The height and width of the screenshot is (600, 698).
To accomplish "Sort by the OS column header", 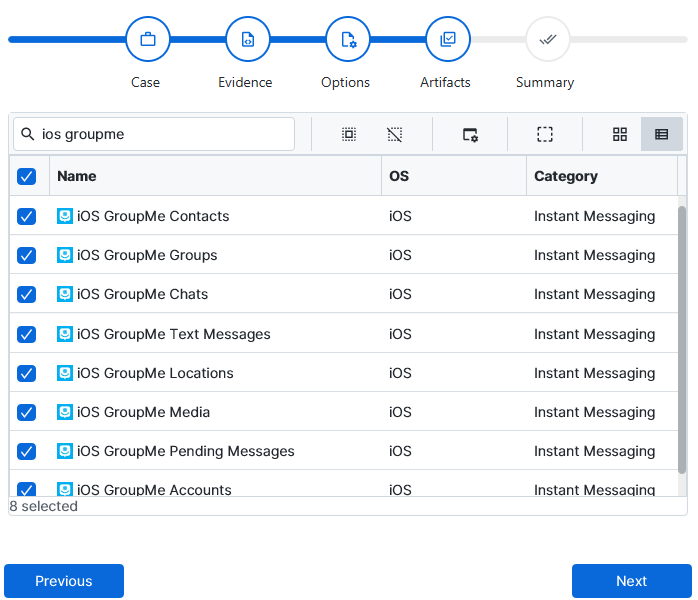I will point(454,176).
